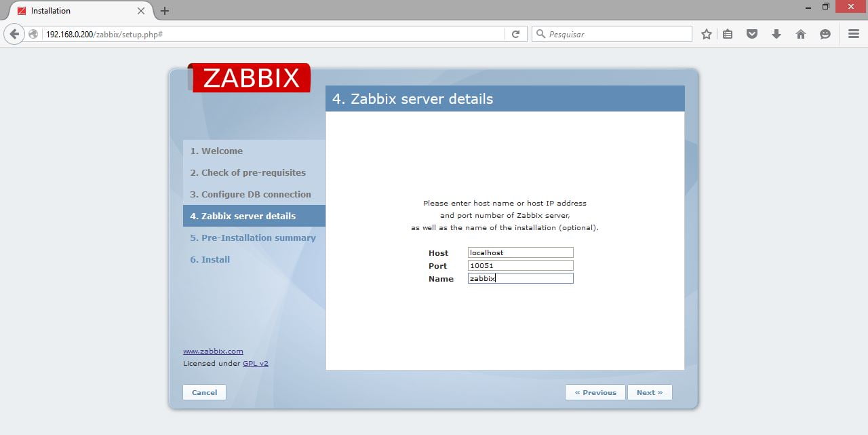Click the Host input field
Viewport: 868px width, 435px height.
point(521,252)
